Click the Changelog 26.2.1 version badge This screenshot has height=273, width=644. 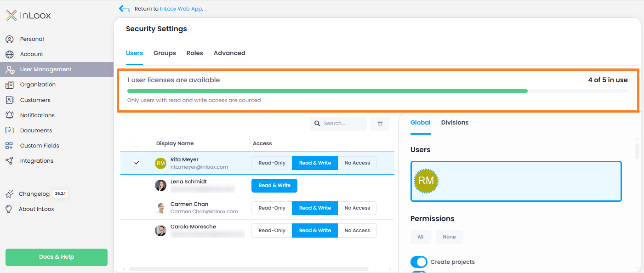click(60, 193)
